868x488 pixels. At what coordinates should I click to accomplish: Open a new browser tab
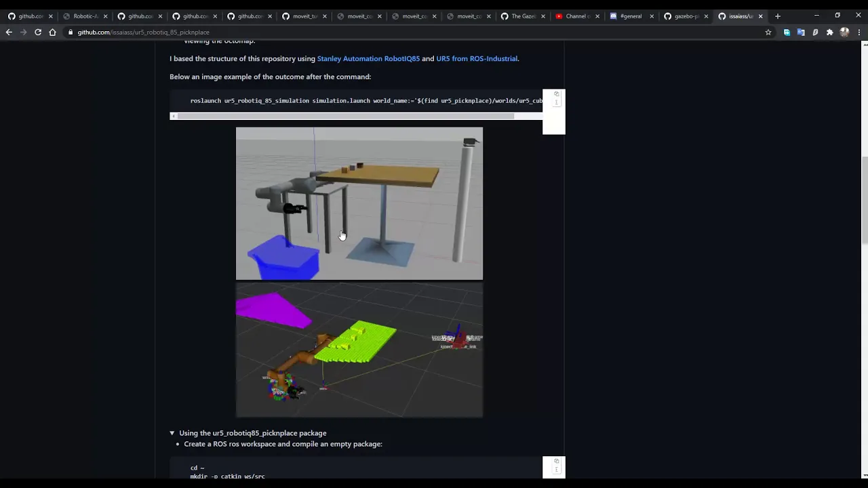pos(778,16)
